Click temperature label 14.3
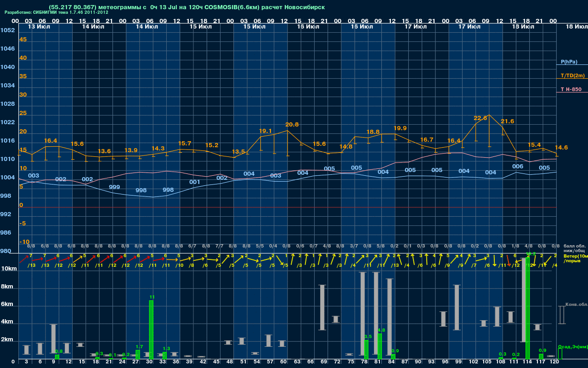Image resolution: width=588 pixels, height=368 pixels. click(x=158, y=149)
